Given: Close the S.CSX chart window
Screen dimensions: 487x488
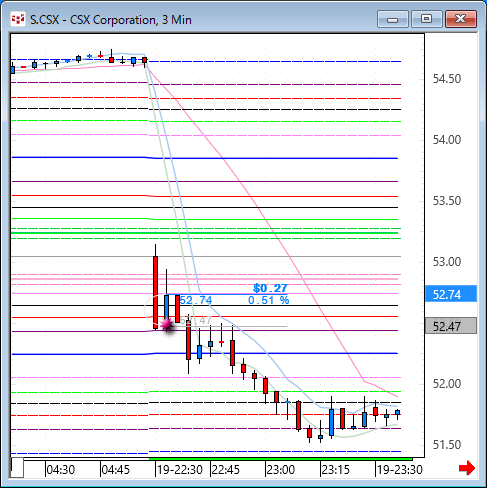Looking at the screenshot, I should coord(461,19).
